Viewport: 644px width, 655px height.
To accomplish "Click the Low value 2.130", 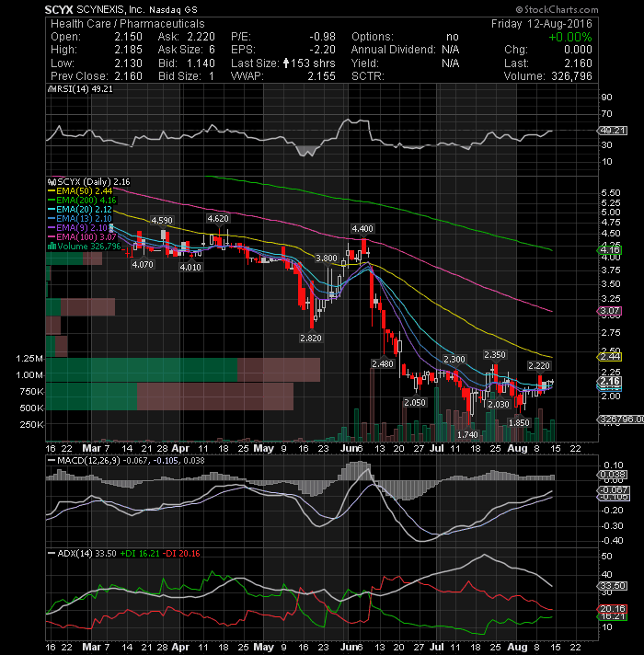I will pos(129,63).
